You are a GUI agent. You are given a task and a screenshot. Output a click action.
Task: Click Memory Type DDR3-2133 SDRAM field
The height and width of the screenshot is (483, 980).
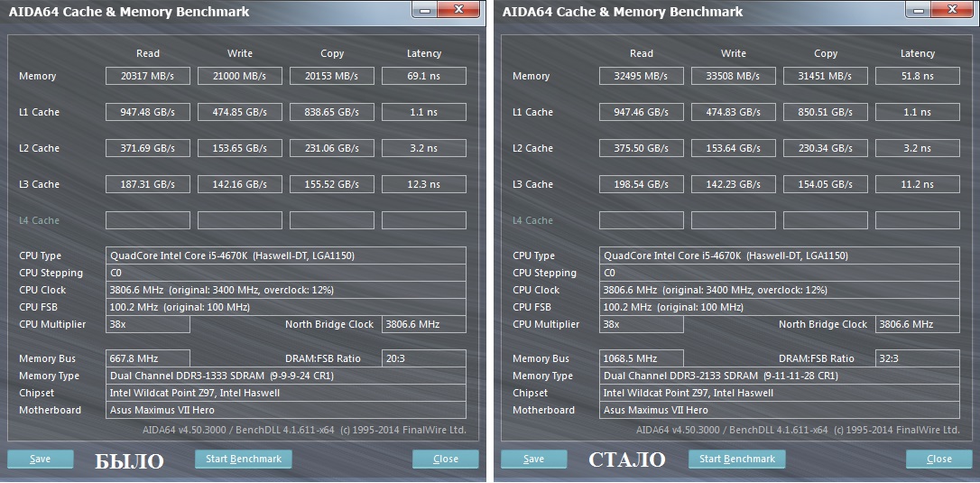point(780,376)
